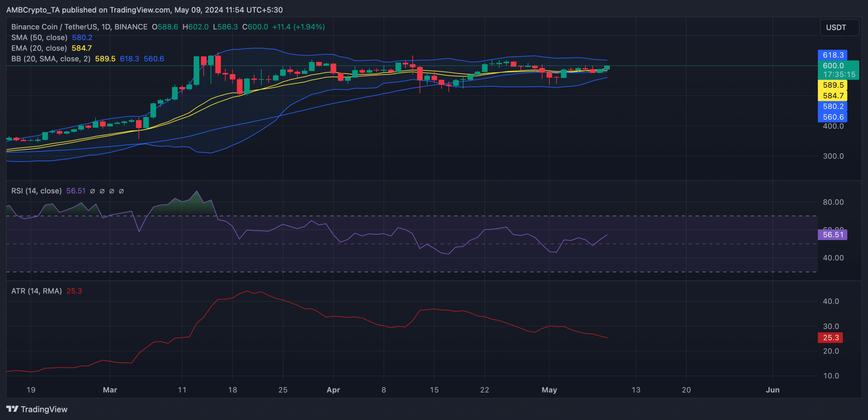Click the SMA value 580.2 in legend
Image resolution: width=868 pixels, height=420 pixels.
click(82, 38)
